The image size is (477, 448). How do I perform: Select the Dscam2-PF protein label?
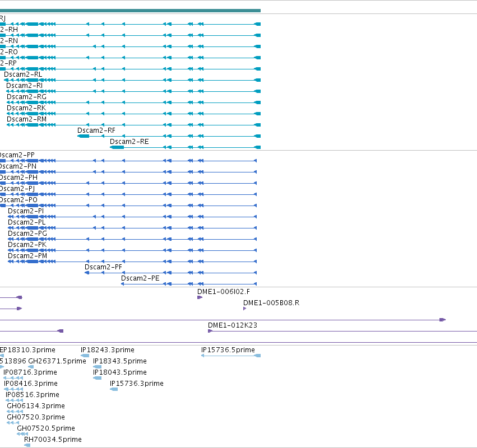(104, 268)
